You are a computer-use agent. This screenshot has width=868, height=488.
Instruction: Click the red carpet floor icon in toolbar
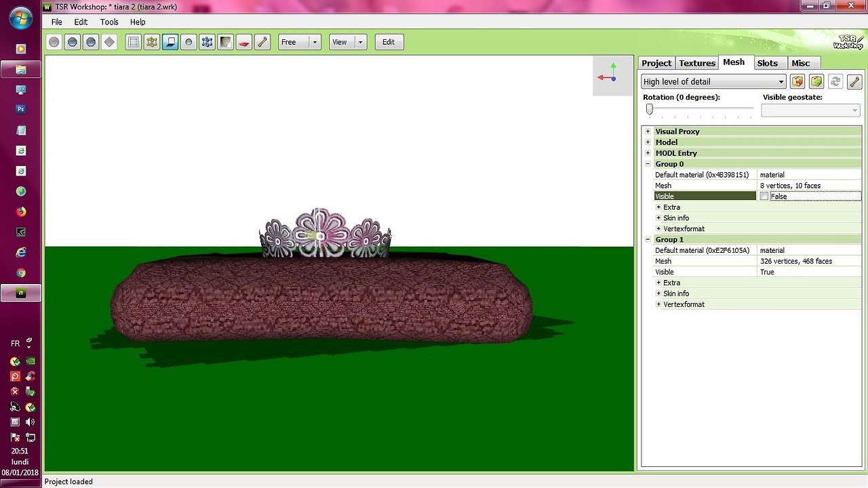[243, 42]
